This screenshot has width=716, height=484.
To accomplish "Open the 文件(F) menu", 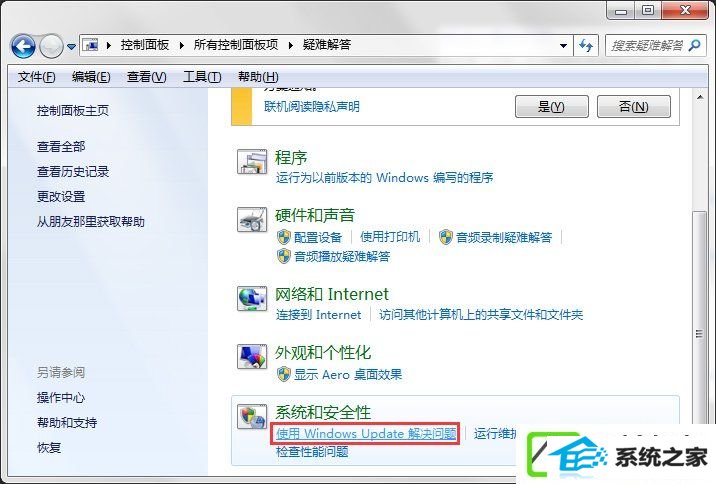I will pos(37,77).
